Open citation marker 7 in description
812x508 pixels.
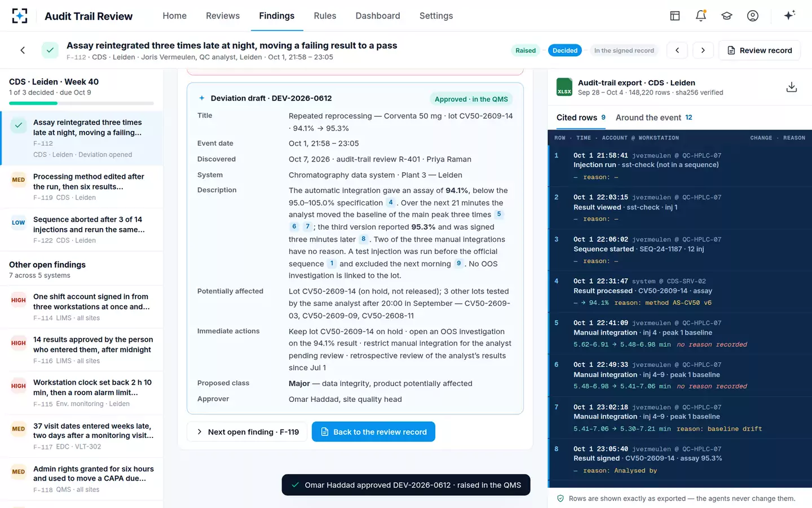[307, 226]
